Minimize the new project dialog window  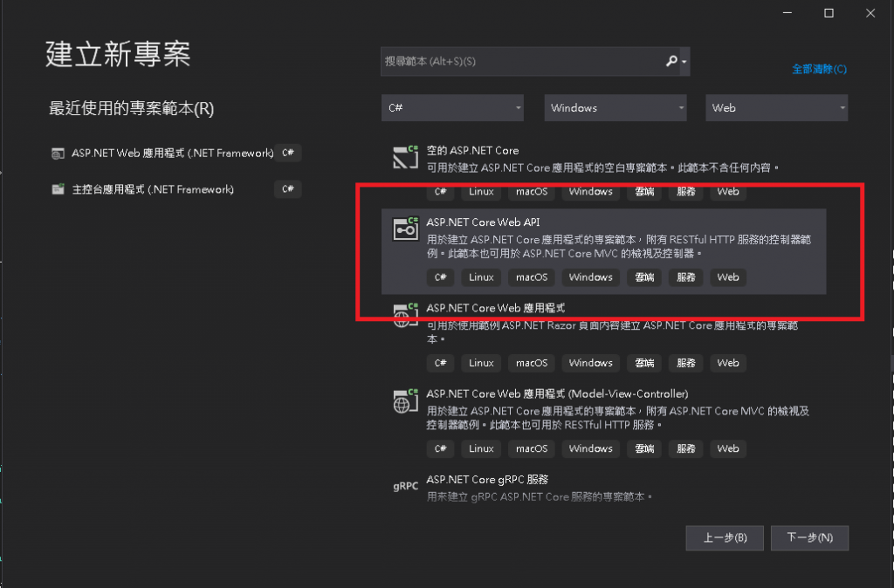[x=787, y=12]
